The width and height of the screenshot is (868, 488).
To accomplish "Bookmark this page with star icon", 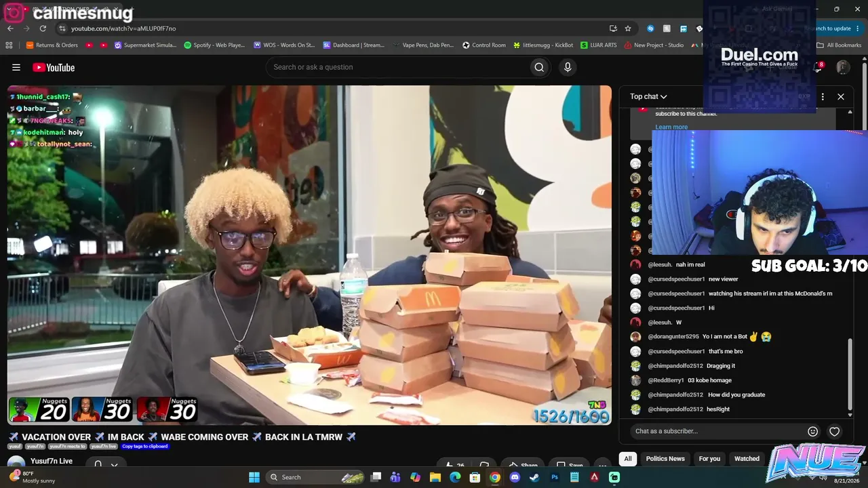I will [x=628, y=28].
